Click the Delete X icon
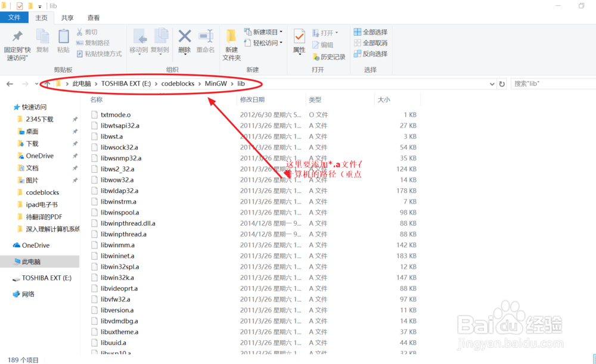 point(184,36)
